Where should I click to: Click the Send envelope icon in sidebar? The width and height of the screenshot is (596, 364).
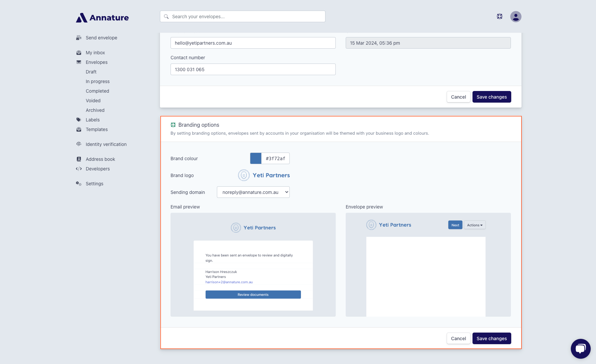point(79,38)
